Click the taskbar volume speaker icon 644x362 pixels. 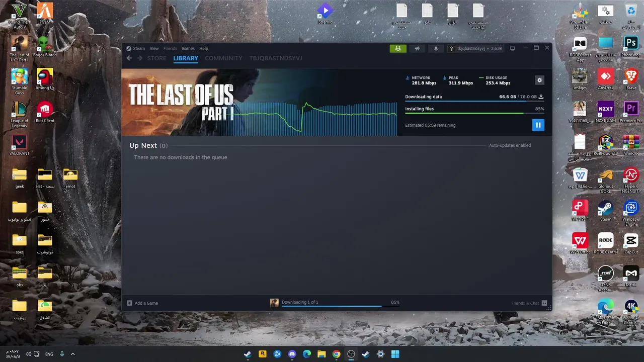pyautogui.click(x=28, y=354)
